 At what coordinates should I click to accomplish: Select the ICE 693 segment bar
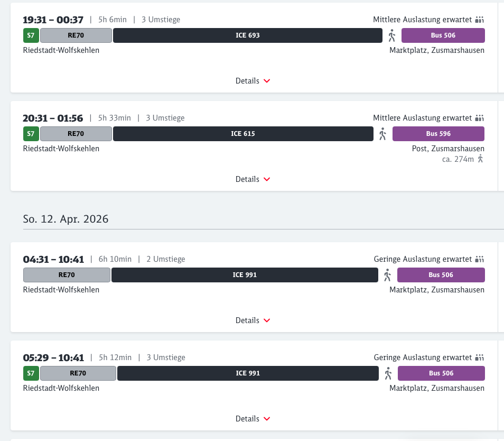click(x=247, y=35)
